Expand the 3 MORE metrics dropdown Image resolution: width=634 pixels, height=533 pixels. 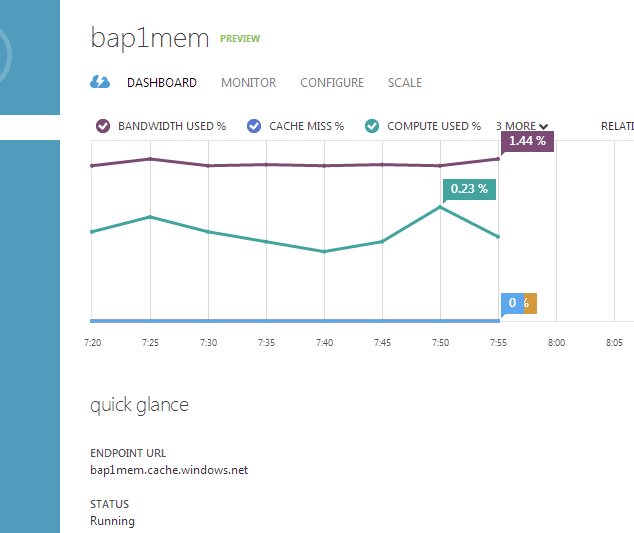pos(522,126)
